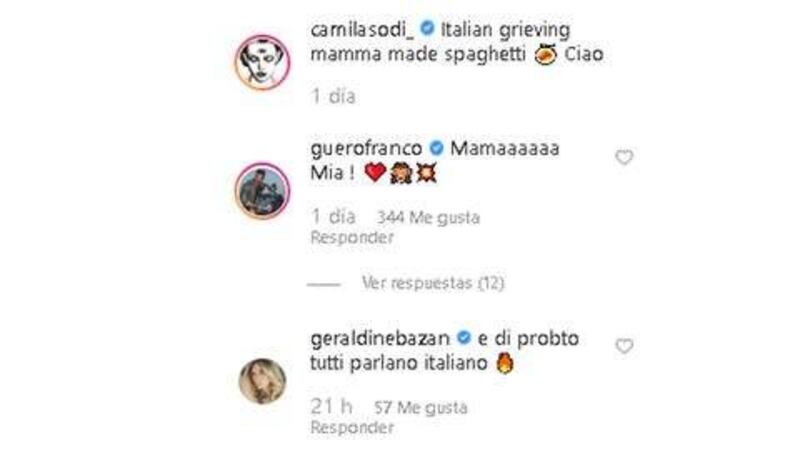The height and width of the screenshot is (450, 800).
Task: View the 344 Me gusta likes list
Action: [x=428, y=218]
